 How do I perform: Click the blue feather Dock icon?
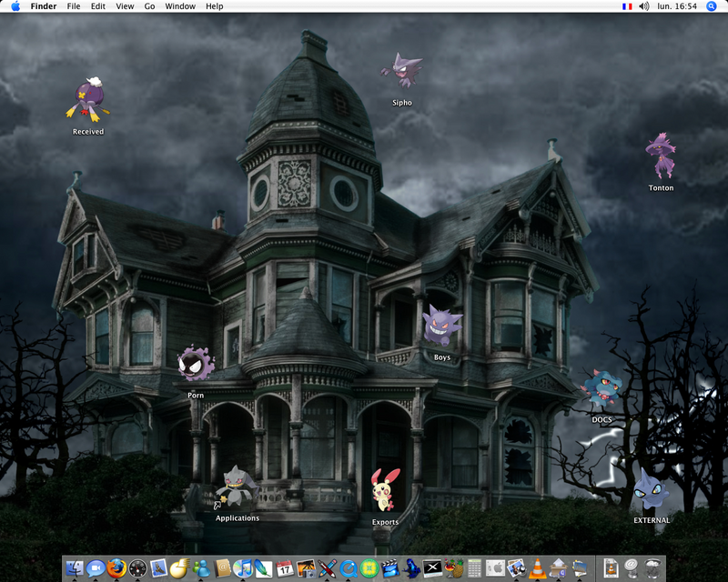pyautogui.click(x=263, y=568)
